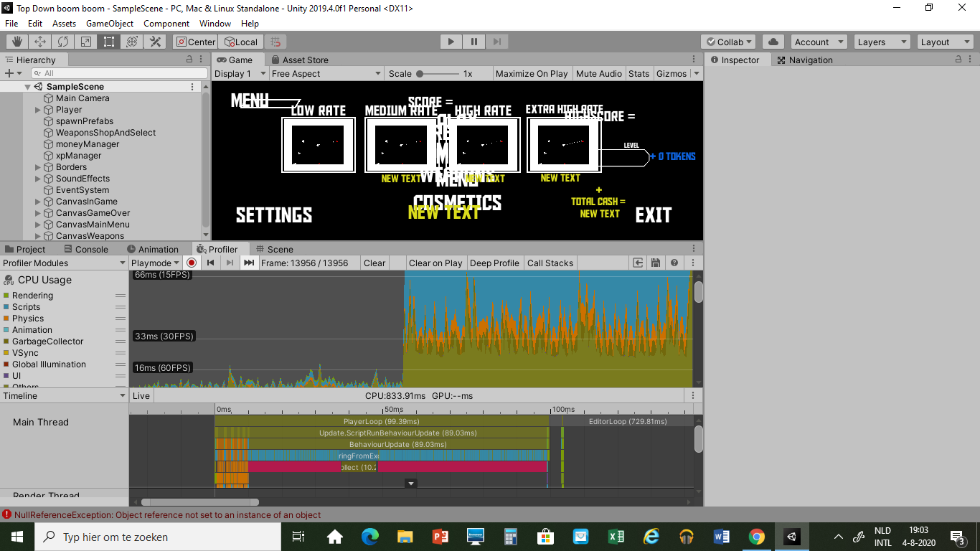Click the Pause button
The image size is (980, 551).
coord(473,42)
